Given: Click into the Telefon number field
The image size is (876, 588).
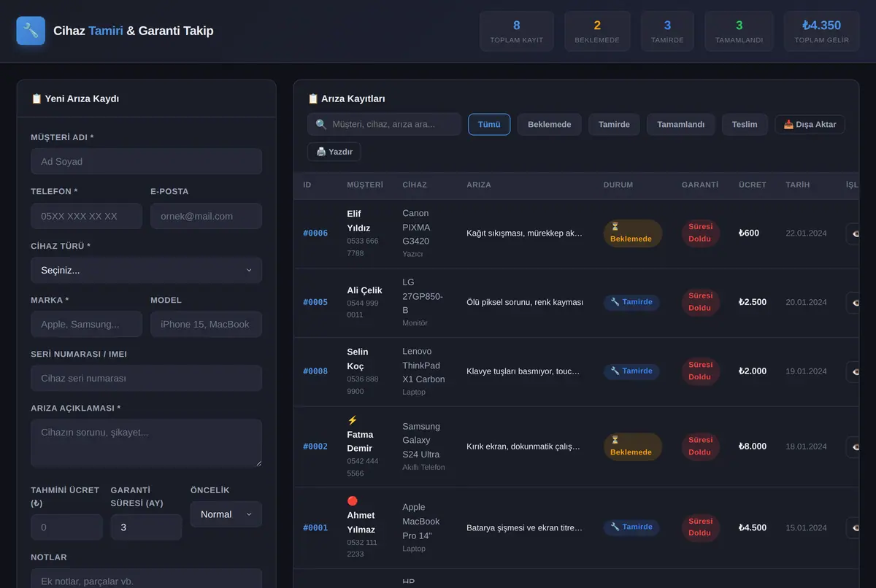Looking at the screenshot, I should click(x=86, y=216).
